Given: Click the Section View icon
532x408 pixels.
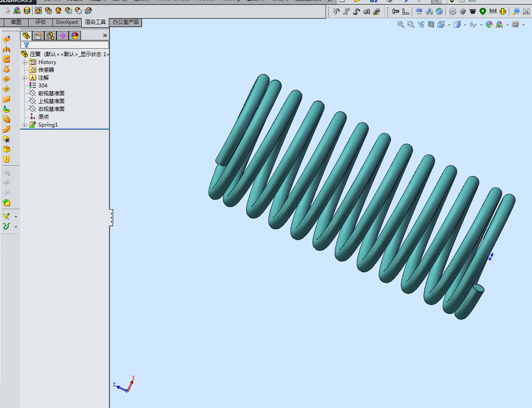Looking at the screenshot, I should point(431,25).
